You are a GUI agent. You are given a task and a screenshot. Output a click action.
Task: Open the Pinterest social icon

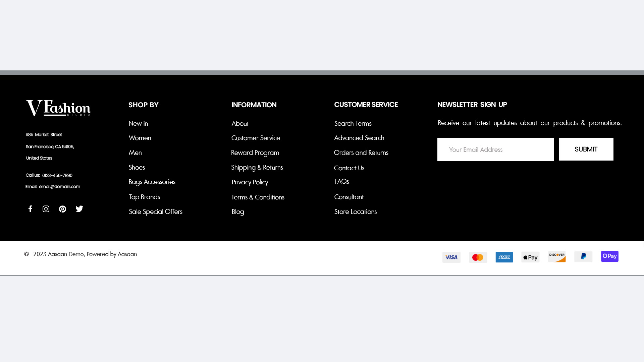(62, 209)
